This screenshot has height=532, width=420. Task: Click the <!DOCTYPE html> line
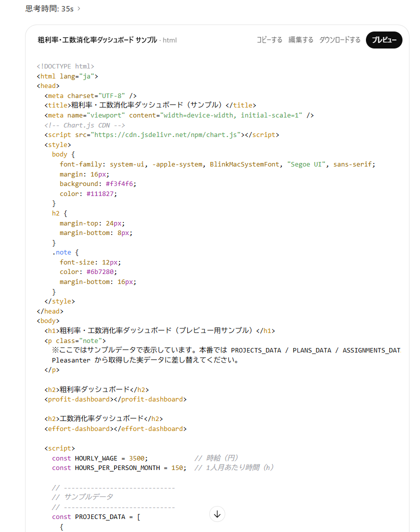[65, 66]
